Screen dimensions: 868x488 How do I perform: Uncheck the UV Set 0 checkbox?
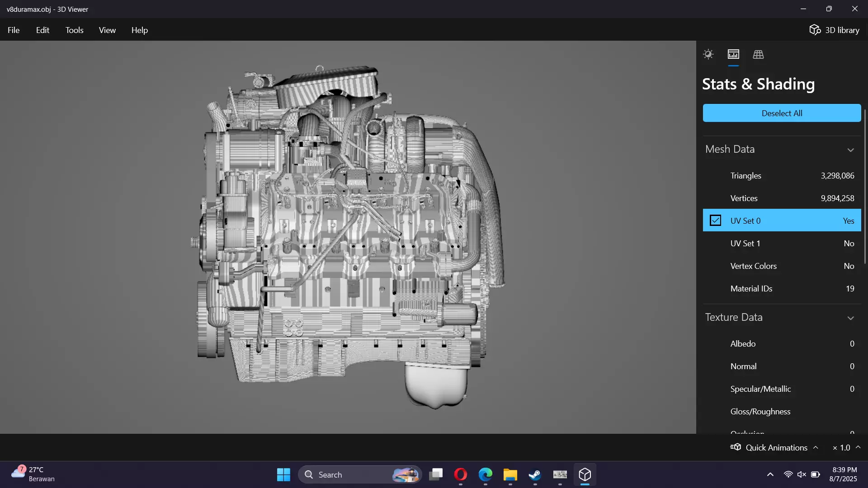pyautogui.click(x=715, y=221)
